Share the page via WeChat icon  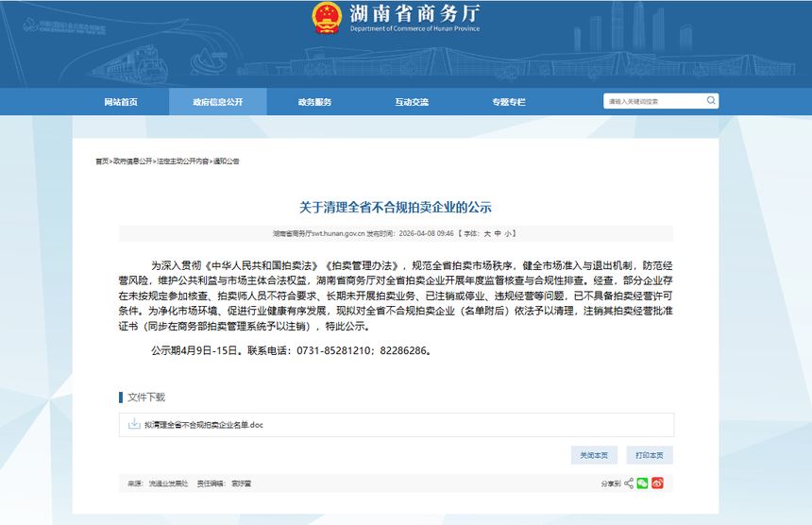click(643, 483)
